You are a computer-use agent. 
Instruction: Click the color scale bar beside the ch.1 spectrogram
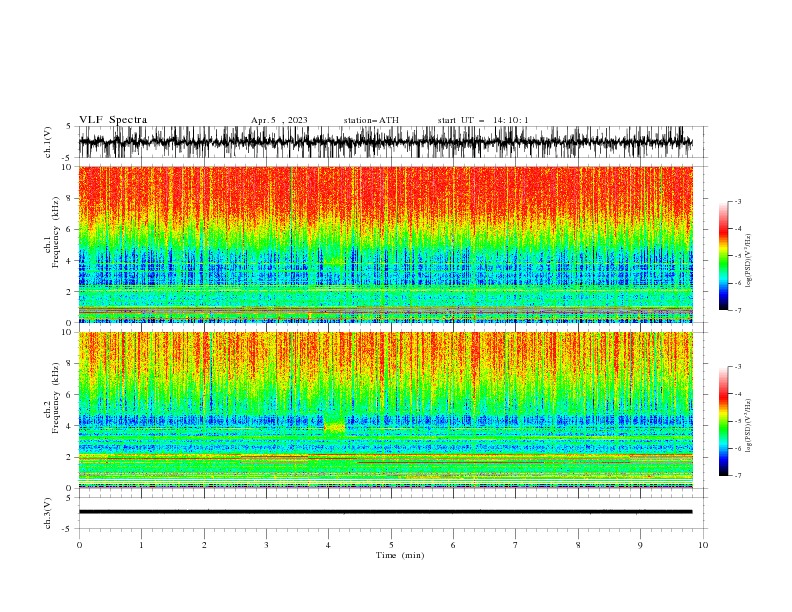tap(724, 256)
